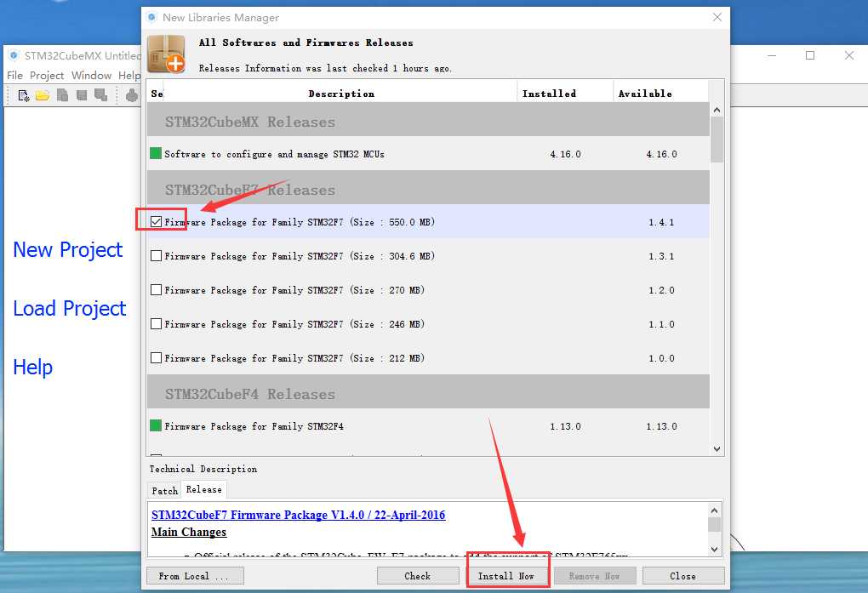Click the New Libraries Manager title icon
The height and width of the screenshot is (593, 868).
[152, 17]
